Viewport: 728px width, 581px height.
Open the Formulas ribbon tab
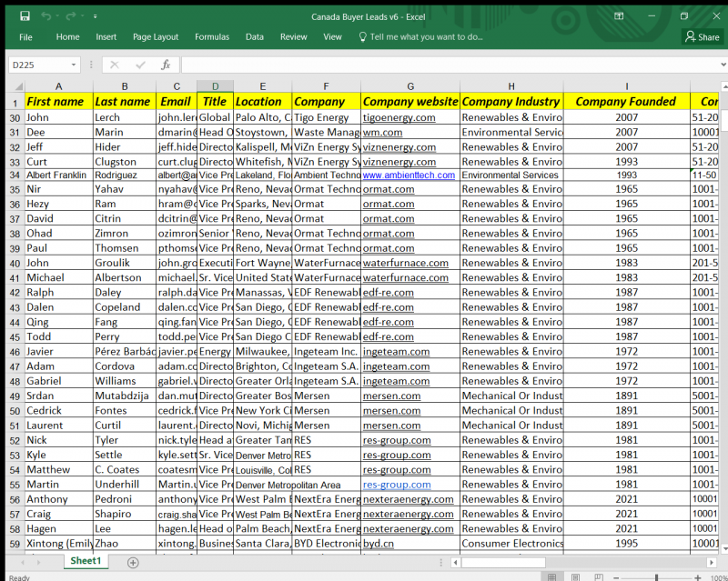[x=212, y=37]
